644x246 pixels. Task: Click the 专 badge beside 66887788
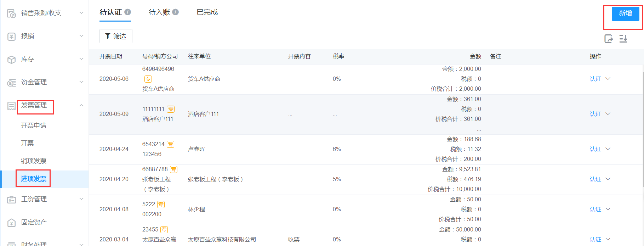[x=173, y=169]
